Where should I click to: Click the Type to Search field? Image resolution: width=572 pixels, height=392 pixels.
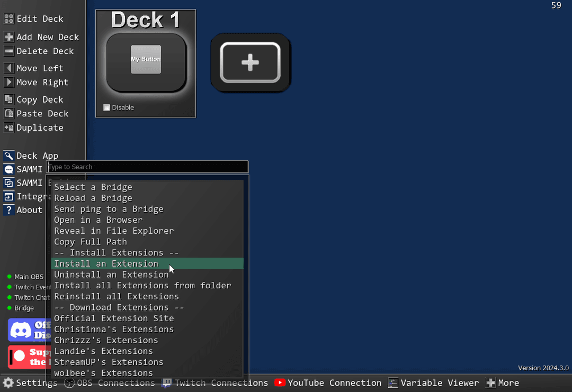(147, 167)
